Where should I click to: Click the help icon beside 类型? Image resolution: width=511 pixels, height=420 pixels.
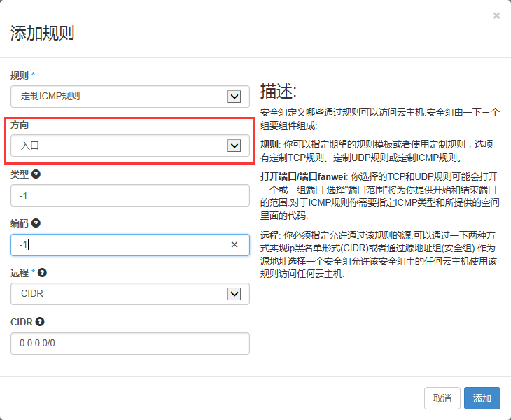pos(36,174)
